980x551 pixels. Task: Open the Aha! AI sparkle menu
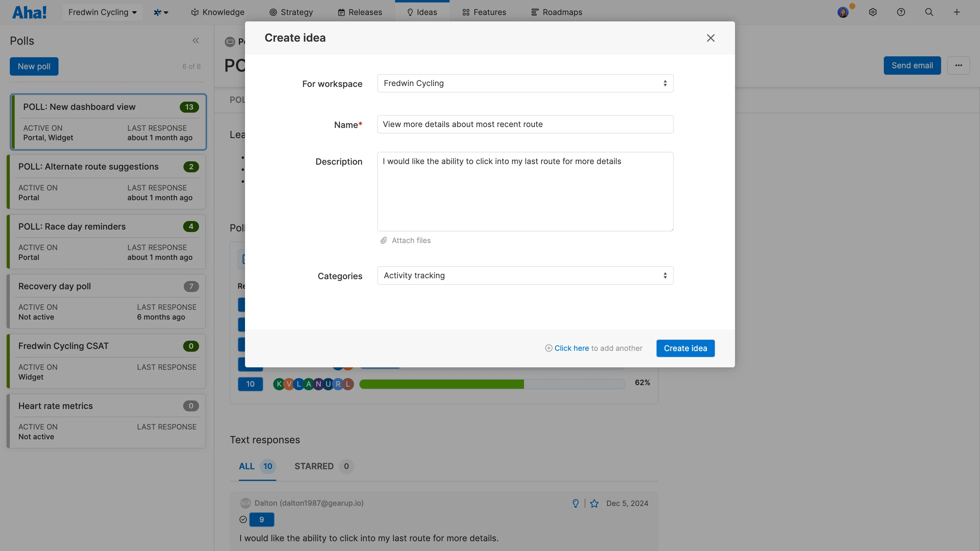(161, 12)
